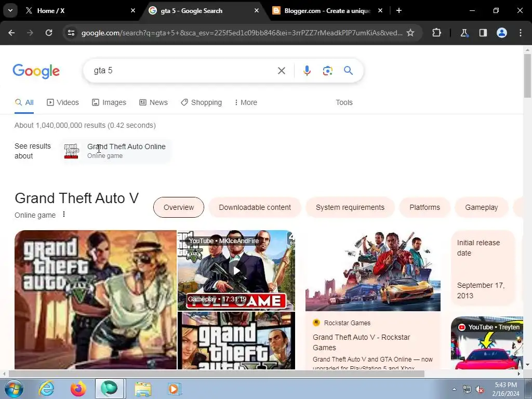Show hidden system tray icons
This screenshot has height=399, width=532.
click(x=454, y=389)
